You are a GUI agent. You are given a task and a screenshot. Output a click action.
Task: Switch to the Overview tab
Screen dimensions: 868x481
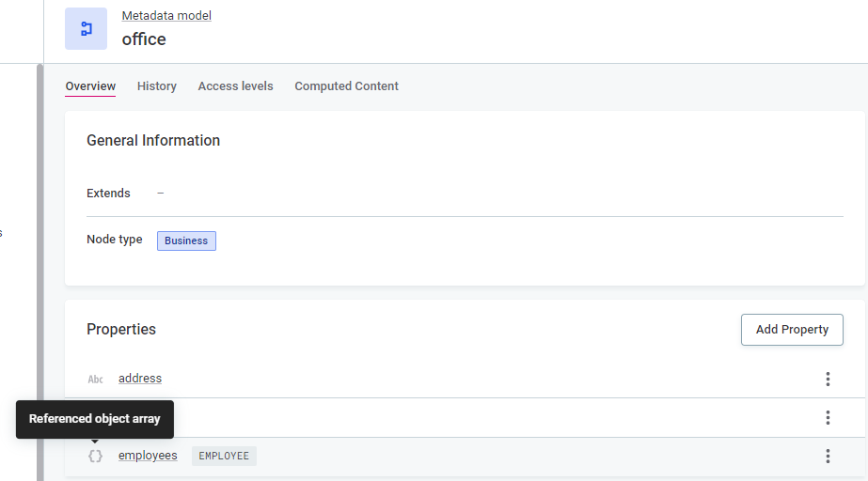coord(90,86)
